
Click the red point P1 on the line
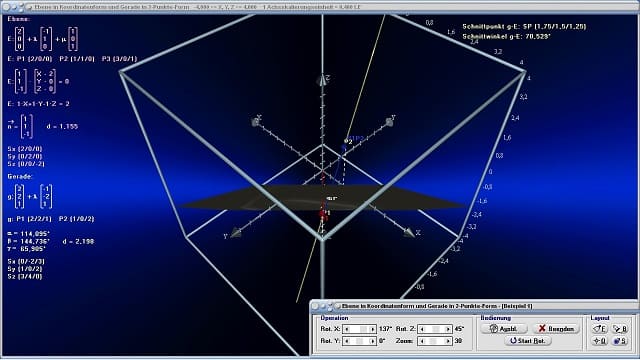click(322, 213)
